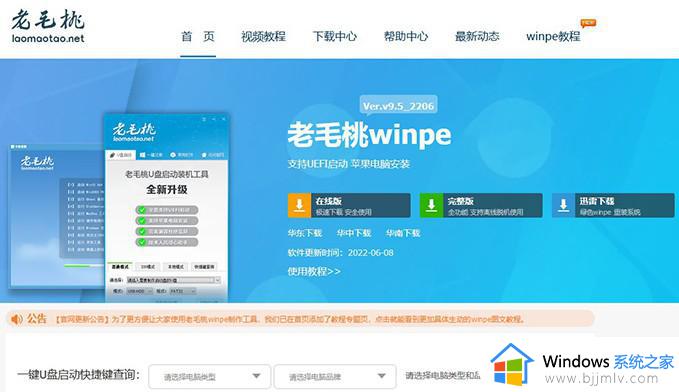Open the 视频教程 menu item
Viewport: 679px width, 392px height.
tap(263, 36)
